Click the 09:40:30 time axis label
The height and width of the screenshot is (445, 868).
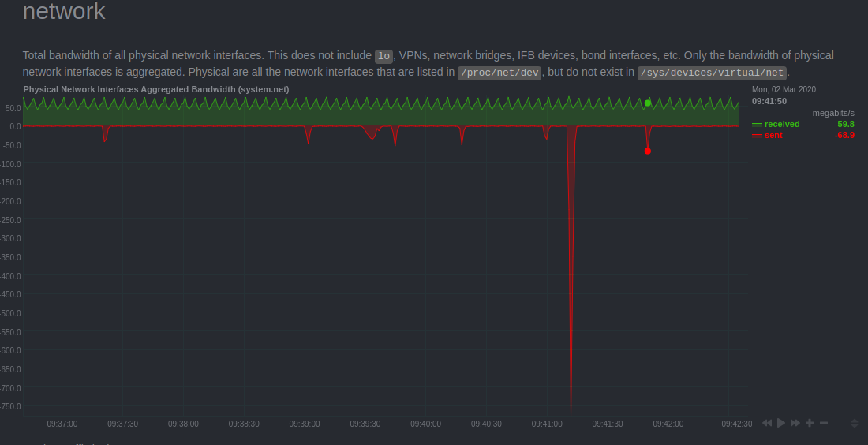click(487, 424)
